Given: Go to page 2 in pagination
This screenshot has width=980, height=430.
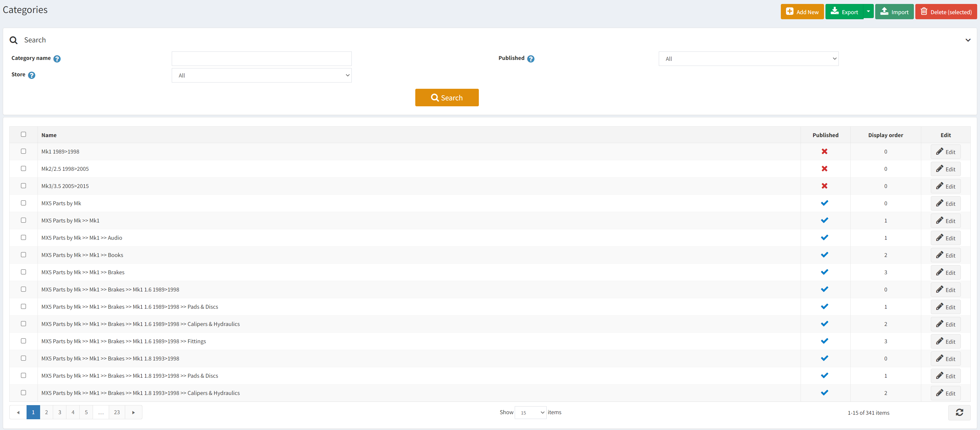Looking at the screenshot, I should click(x=46, y=412).
